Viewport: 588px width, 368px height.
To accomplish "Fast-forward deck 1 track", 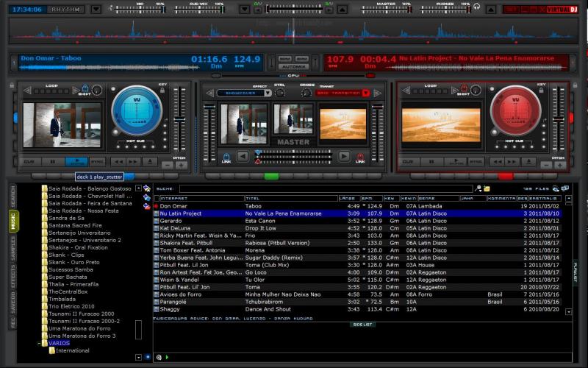I will (x=133, y=162).
